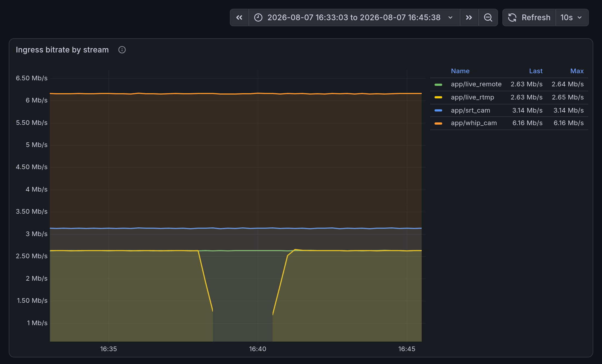Click the 2.64 Mb/s Max value for live_remote
This screenshot has height=364, width=602.
(x=568, y=84)
